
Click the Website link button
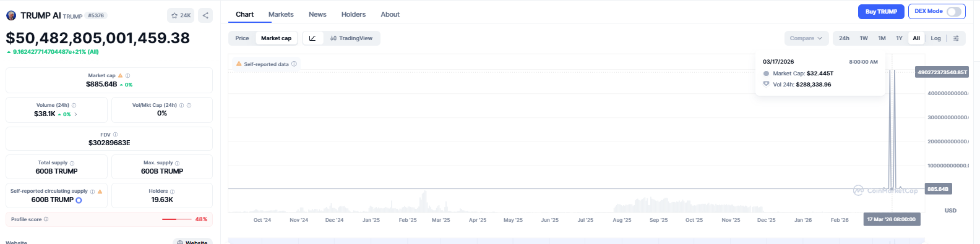pos(192,242)
